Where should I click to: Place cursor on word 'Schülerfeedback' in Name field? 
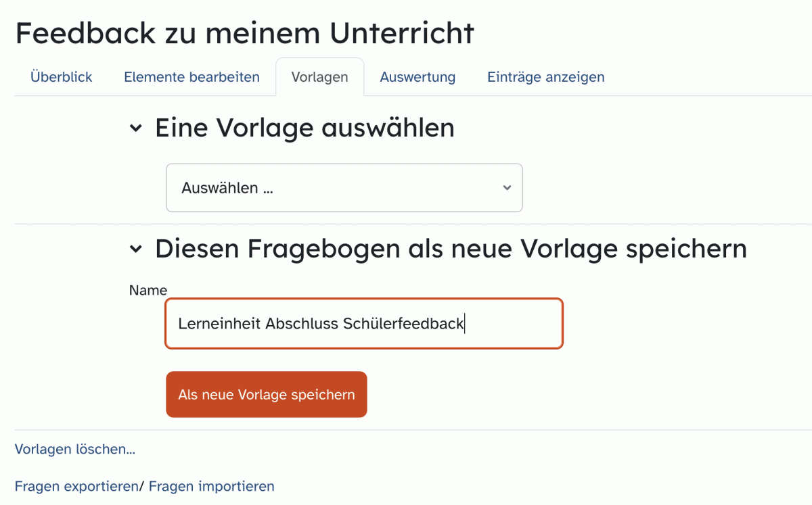click(403, 324)
